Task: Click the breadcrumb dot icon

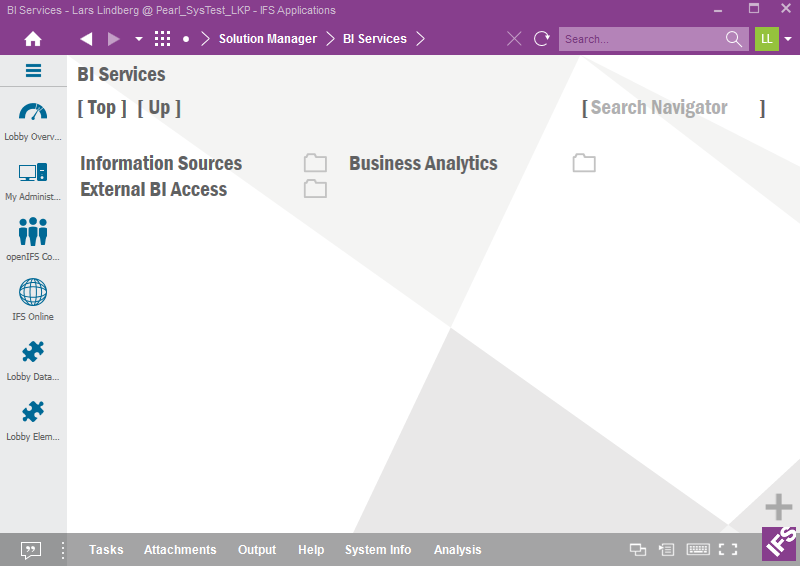Action: pos(186,39)
